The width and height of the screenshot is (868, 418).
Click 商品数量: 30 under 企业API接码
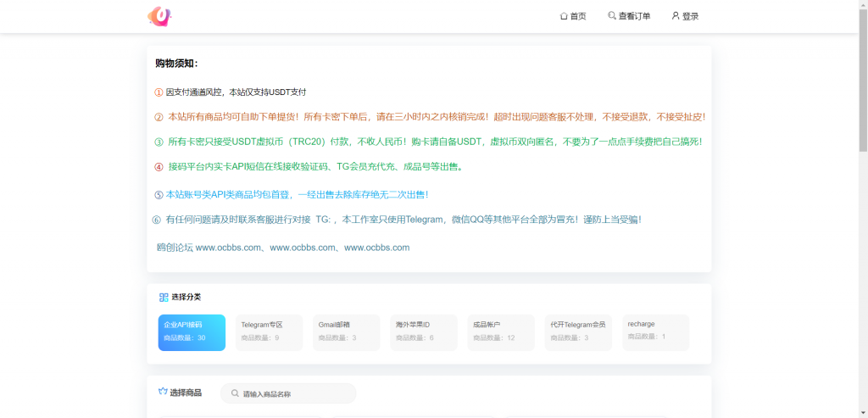(x=184, y=337)
